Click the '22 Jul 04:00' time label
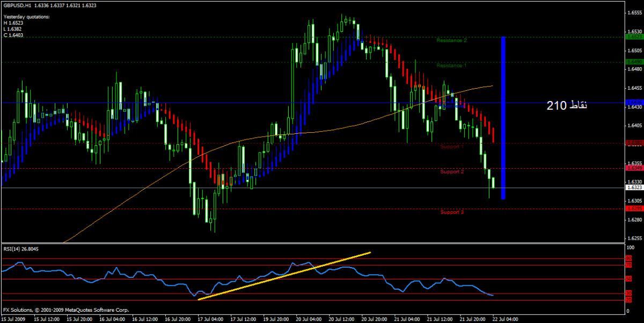This screenshot has width=644, height=323. [x=505, y=319]
